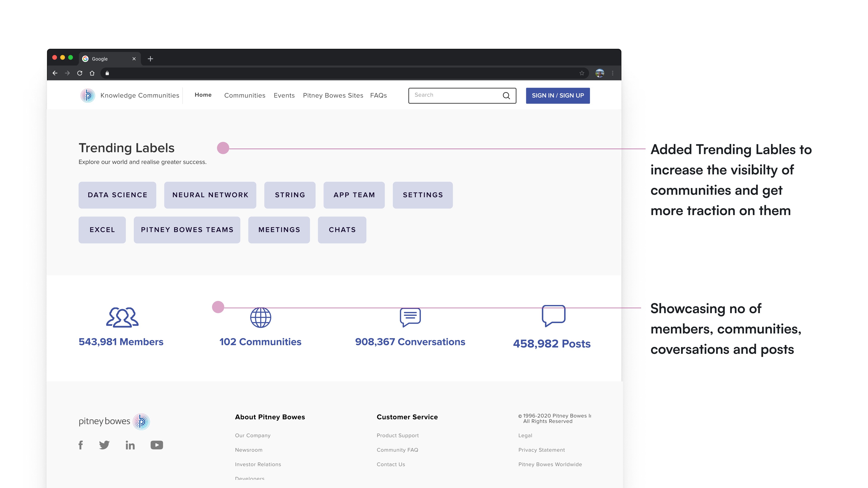
Task: Open a new browser tab
Action: click(150, 59)
